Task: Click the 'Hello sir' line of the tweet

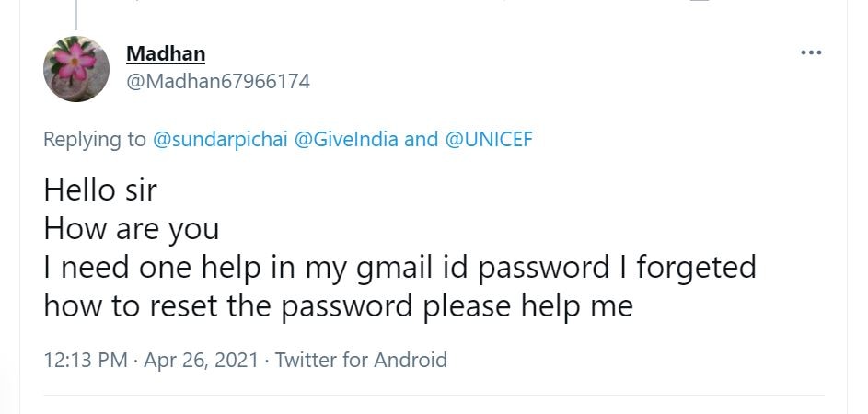Action: pyautogui.click(x=100, y=190)
